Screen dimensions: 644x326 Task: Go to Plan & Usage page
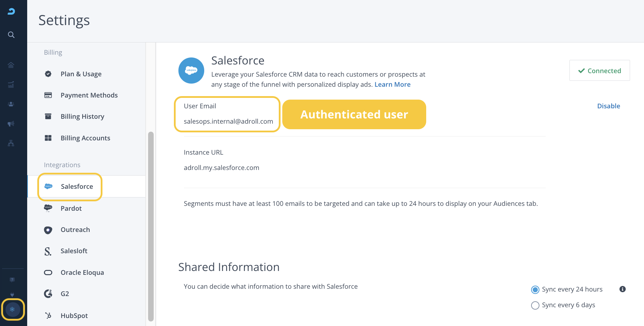[81, 74]
